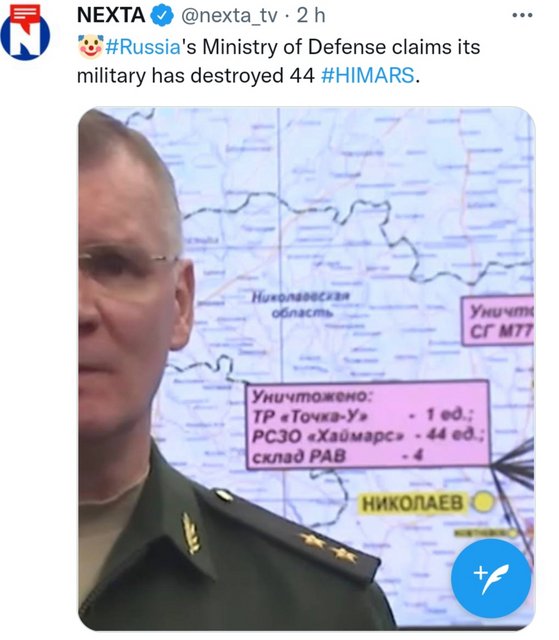The image size is (559, 640).
Task: Click the Николаевская область map label
Action: (x=301, y=304)
